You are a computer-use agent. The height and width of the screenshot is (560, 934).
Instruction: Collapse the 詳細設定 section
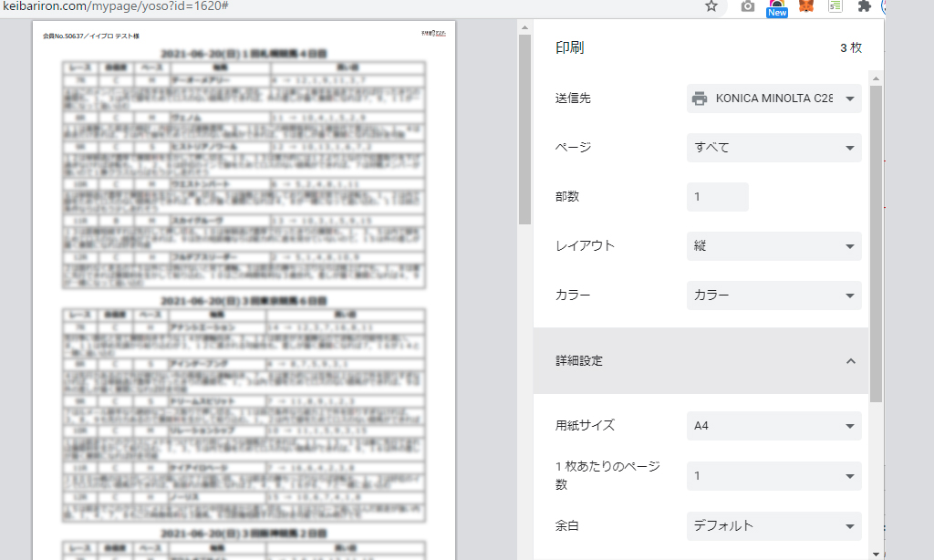[x=850, y=361]
